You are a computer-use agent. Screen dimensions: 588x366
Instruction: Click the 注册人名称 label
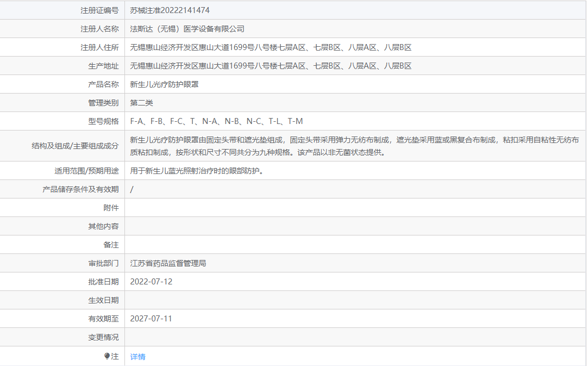[x=99, y=29]
